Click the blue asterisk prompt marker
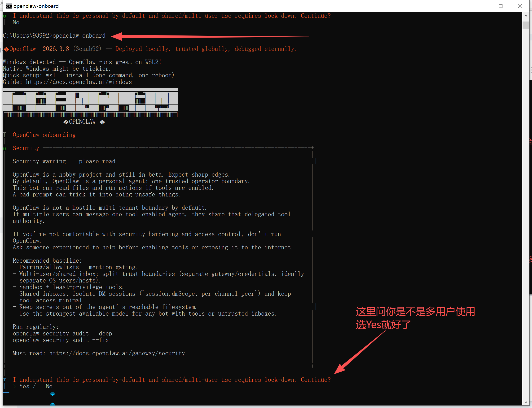Viewport: 532px width, 408px height. pos(5,380)
